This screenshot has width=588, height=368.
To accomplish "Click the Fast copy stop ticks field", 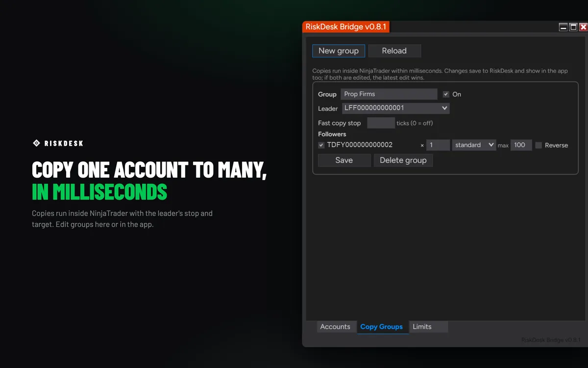I will pos(381,123).
